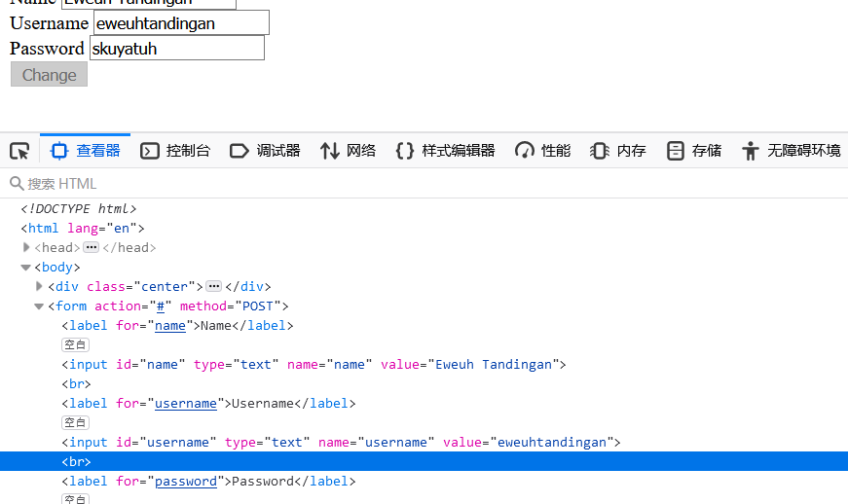848x504 pixels.
Task: Click the Username page label
Action: (x=50, y=23)
